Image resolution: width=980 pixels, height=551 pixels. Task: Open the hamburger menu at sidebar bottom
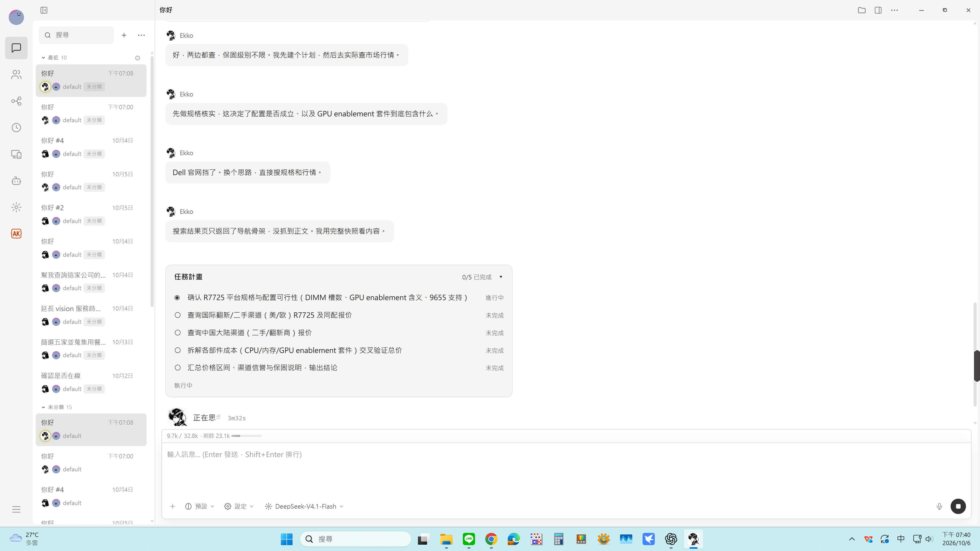(16, 510)
